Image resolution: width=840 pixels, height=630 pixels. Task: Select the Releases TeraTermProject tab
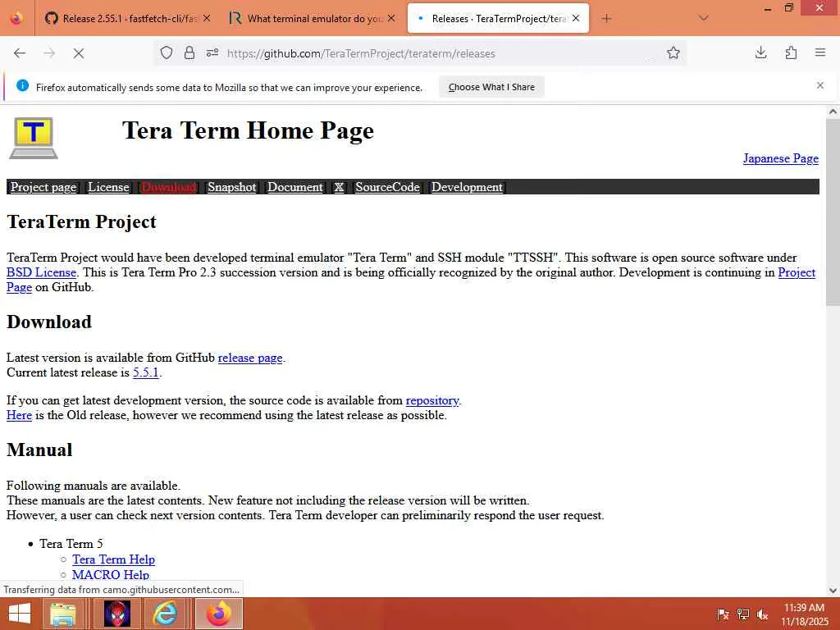(x=498, y=19)
